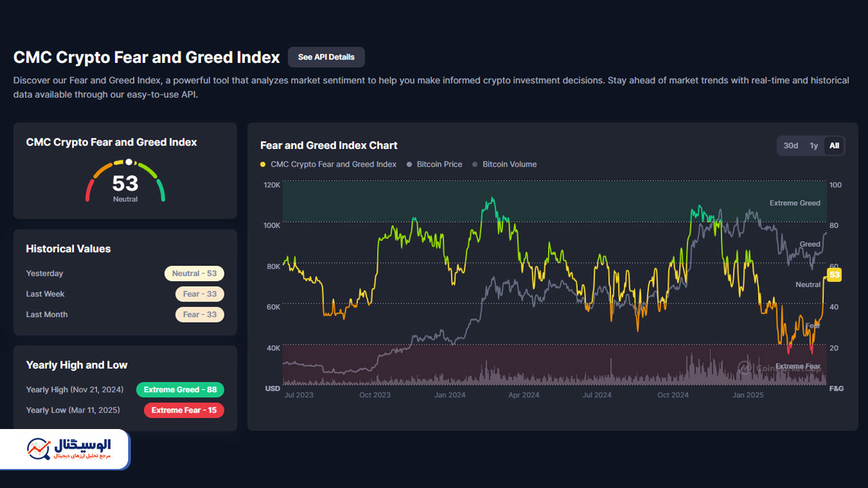Click the gauge showing 53 Neutral
The width and height of the screenshot is (868, 488).
(125, 182)
